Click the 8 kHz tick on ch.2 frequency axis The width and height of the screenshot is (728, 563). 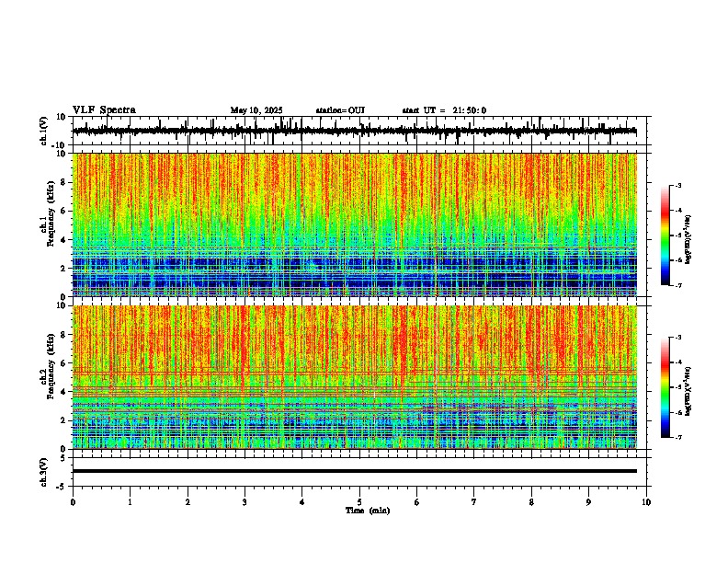(x=63, y=335)
